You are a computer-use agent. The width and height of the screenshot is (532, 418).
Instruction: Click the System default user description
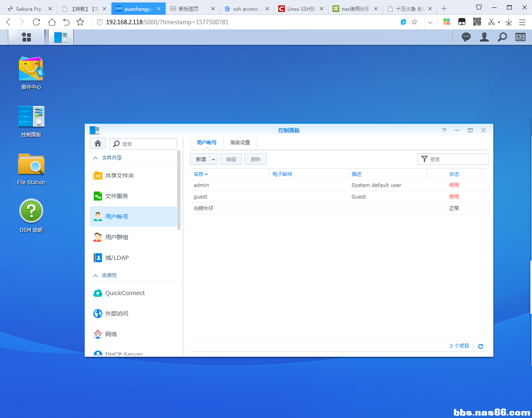point(376,185)
